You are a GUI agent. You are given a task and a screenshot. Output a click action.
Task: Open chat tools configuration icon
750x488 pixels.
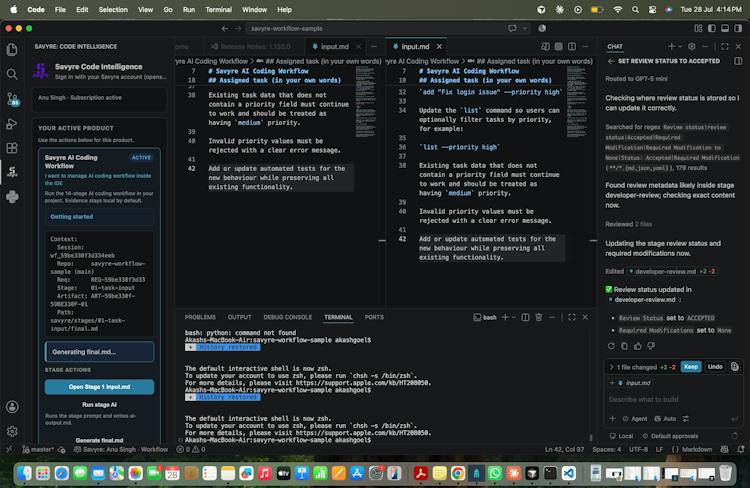686,419
